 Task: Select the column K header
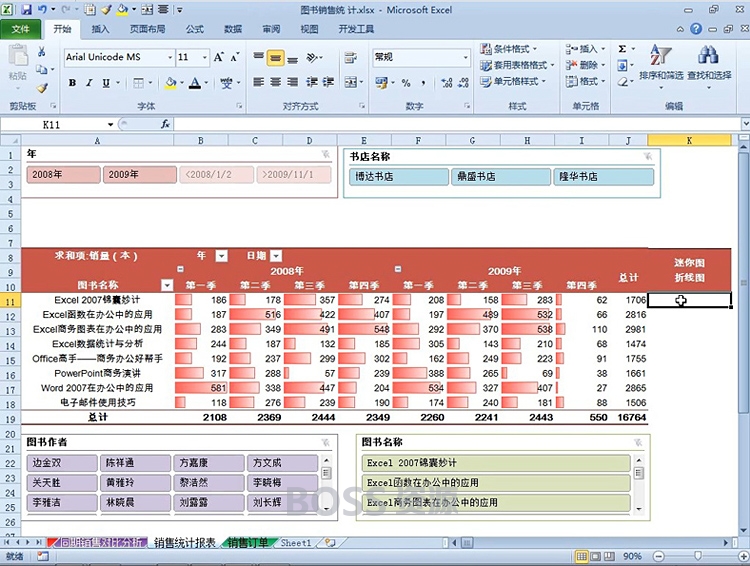[x=689, y=140]
